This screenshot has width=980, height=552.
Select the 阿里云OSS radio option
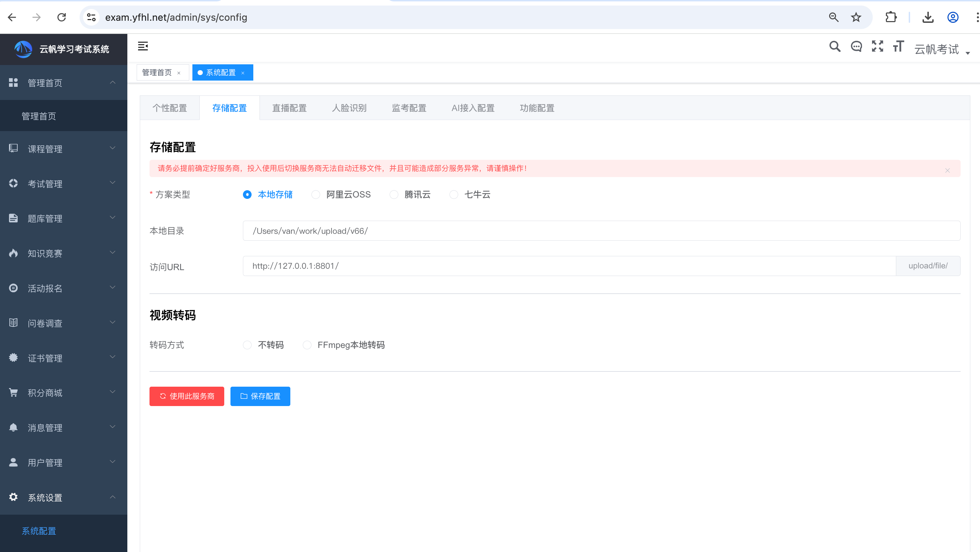click(x=341, y=195)
